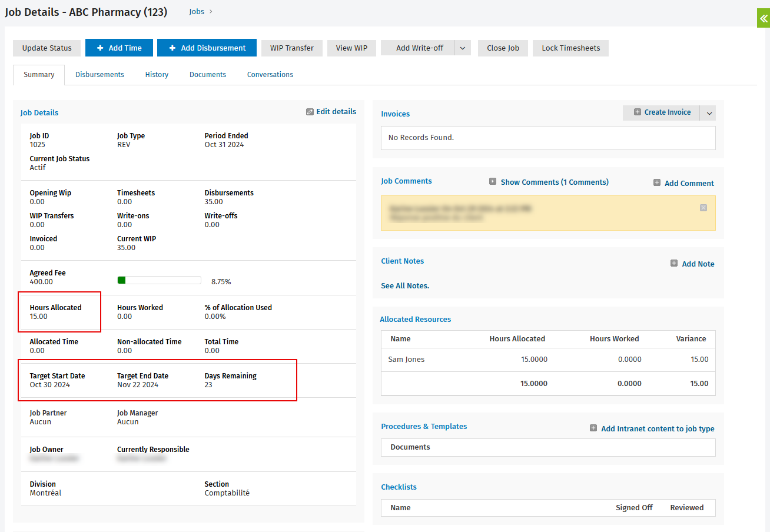Image resolution: width=770 pixels, height=532 pixels.
Task: Click the plus icon beside Add Note
Action: pyautogui.click(x=674, y=264)
